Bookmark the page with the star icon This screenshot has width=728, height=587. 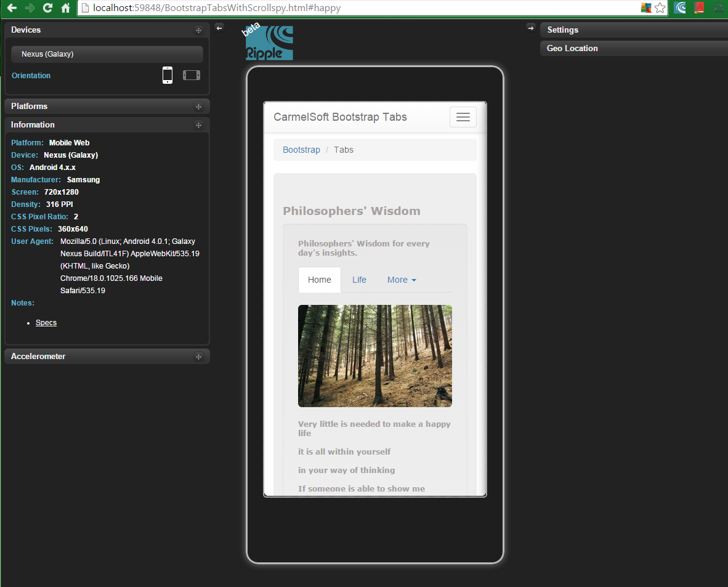coord(660,7)
